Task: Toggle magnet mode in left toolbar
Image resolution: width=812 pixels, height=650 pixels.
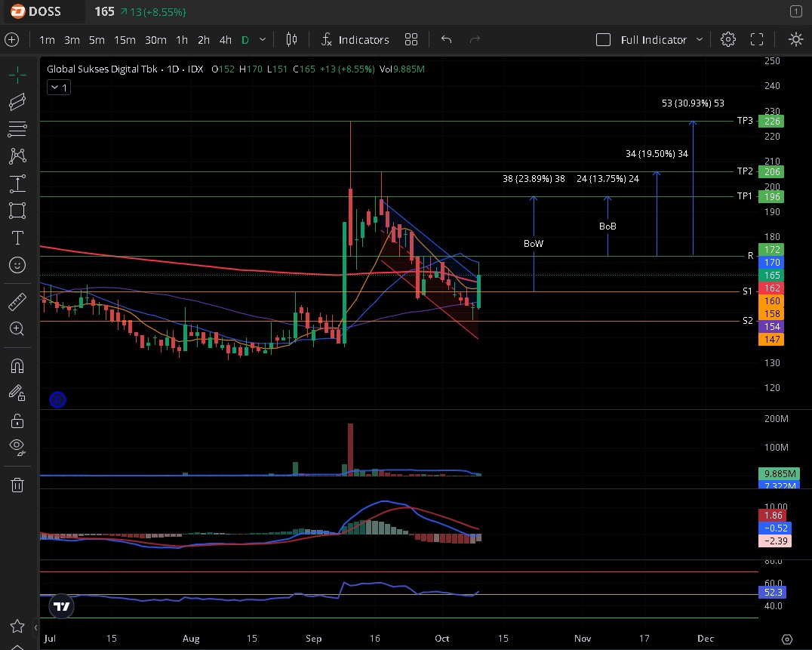Action: [x=17, y=366]
